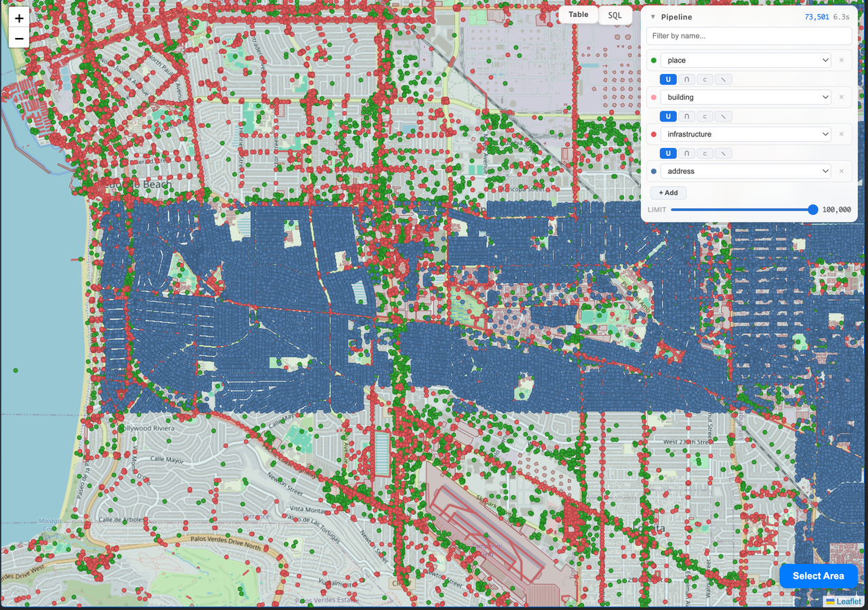Viewport: 868px width, 610px height.
Task: Select subset operator below infrastructure row
Action: tap(705, 153)
